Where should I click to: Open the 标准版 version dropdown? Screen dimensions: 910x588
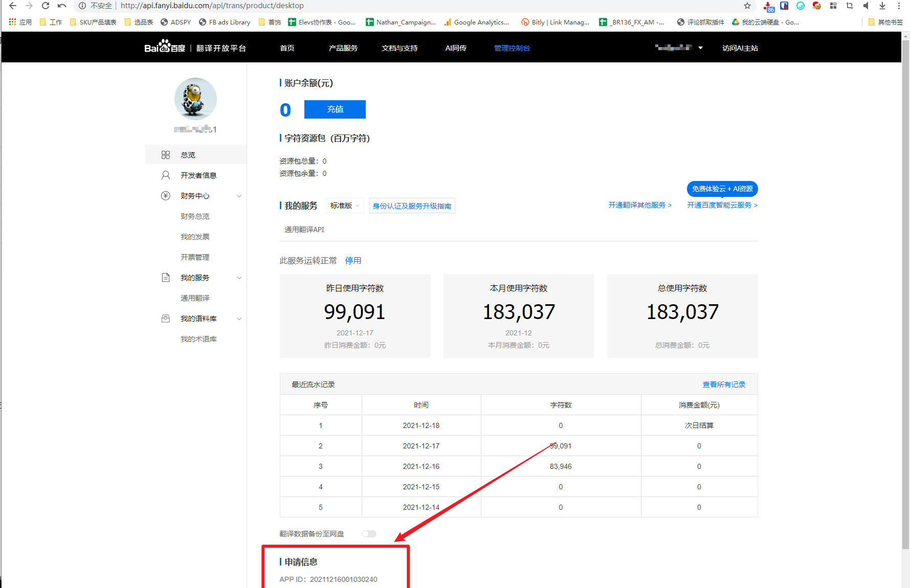click(345, 206)
